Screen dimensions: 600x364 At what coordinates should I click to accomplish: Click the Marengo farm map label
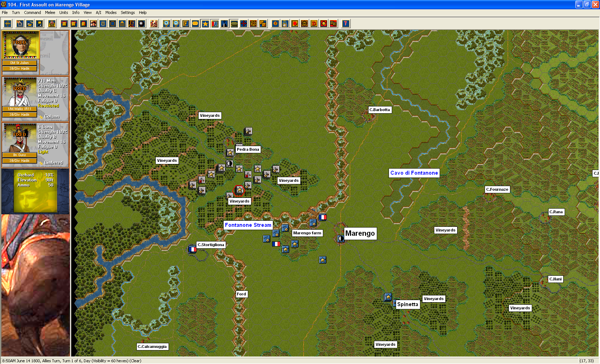307,233
